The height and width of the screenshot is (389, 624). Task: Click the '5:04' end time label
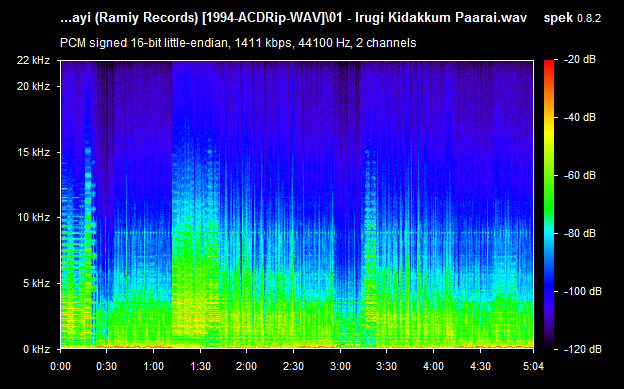tap(533, 366)
